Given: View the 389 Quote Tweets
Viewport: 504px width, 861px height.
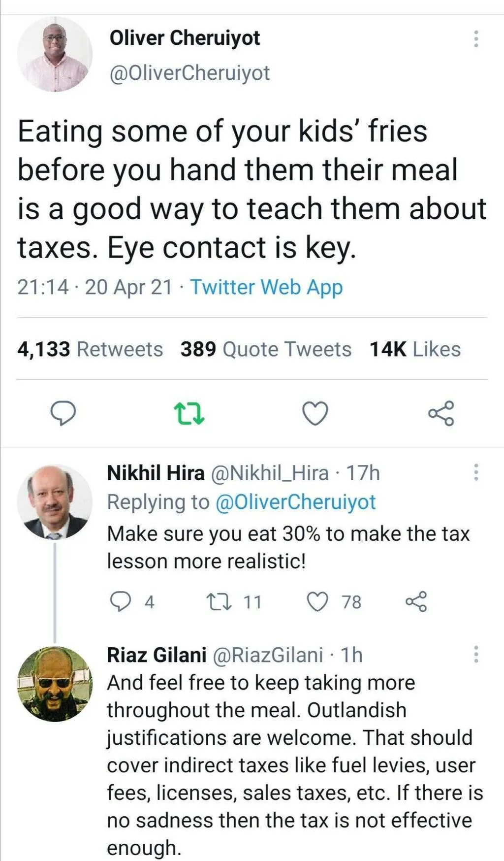Looking at the screenshot, I should click(x=266, y=349).
